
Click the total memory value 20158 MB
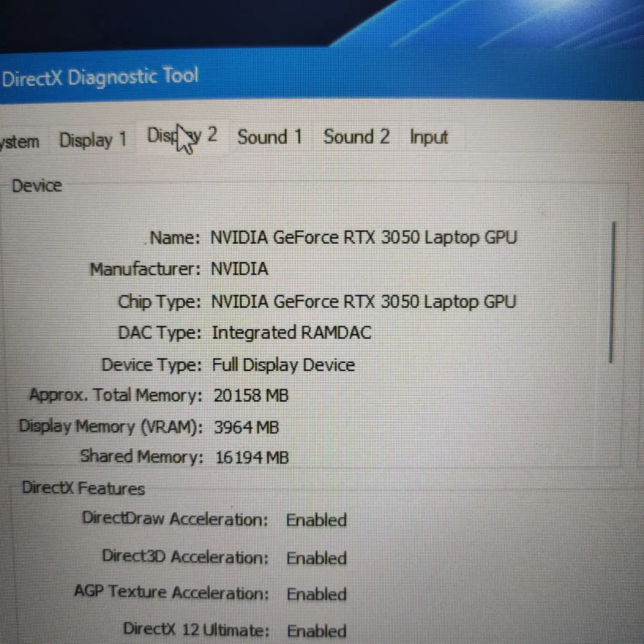point(251,395)
